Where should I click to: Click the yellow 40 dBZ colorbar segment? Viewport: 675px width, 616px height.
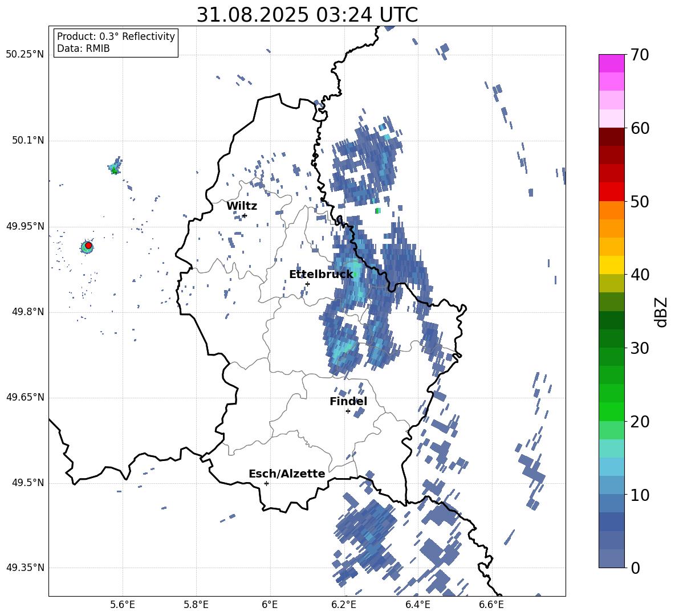611,265
